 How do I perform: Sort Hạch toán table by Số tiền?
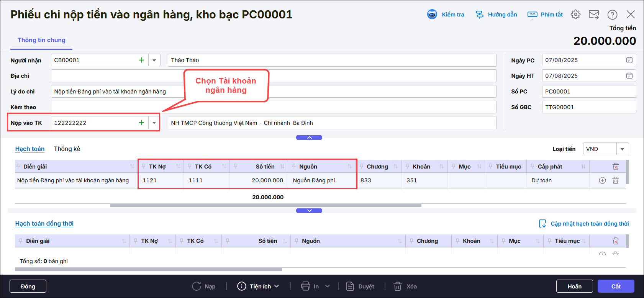pyautogui.click(x=282, y=167)
